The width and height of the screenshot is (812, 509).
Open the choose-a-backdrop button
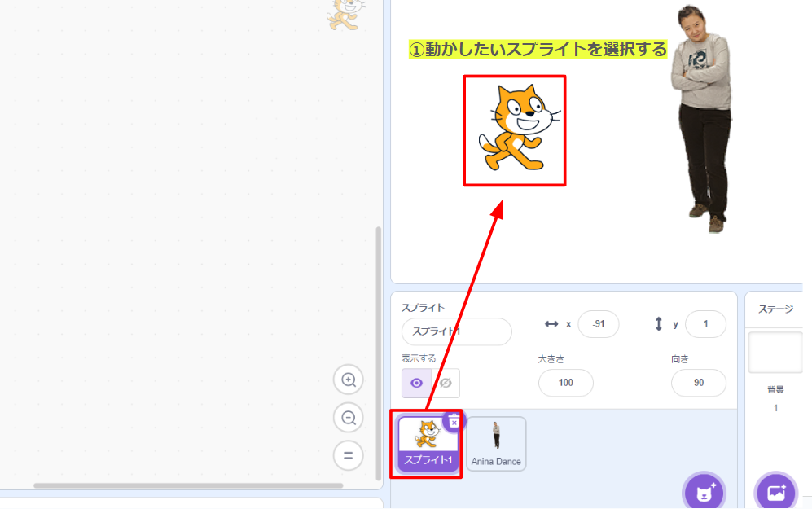click(x=775, y=493)
